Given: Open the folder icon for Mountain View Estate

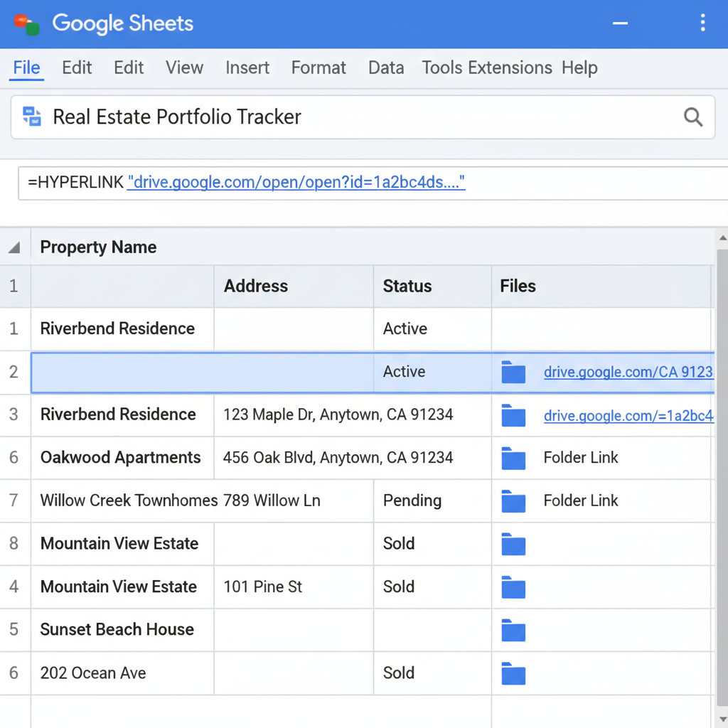Looking at the screenshot, I should pos(513,544).
